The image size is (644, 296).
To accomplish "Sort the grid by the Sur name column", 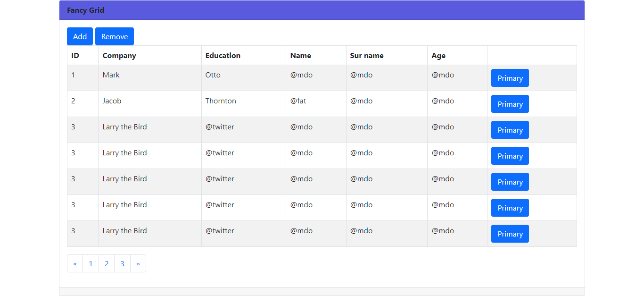I will coord(367,55).
